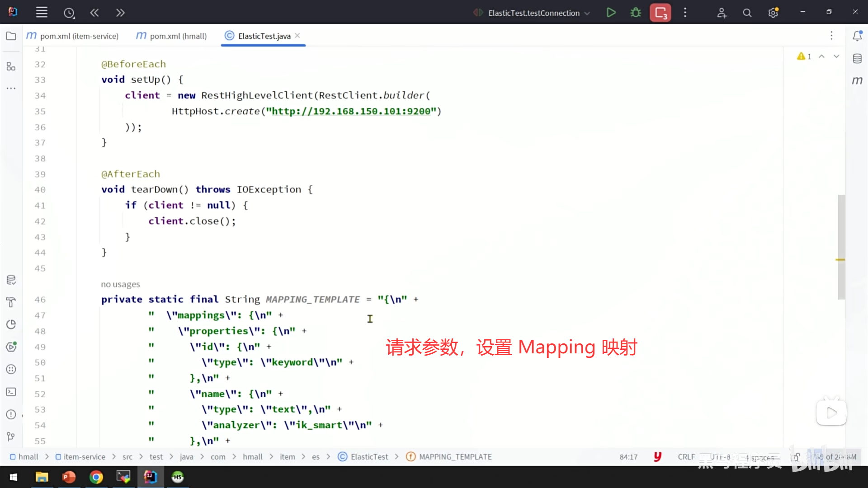The image size is (868, 488).
Task: Jump to next highlighted warning arrow
Action: 836,56
